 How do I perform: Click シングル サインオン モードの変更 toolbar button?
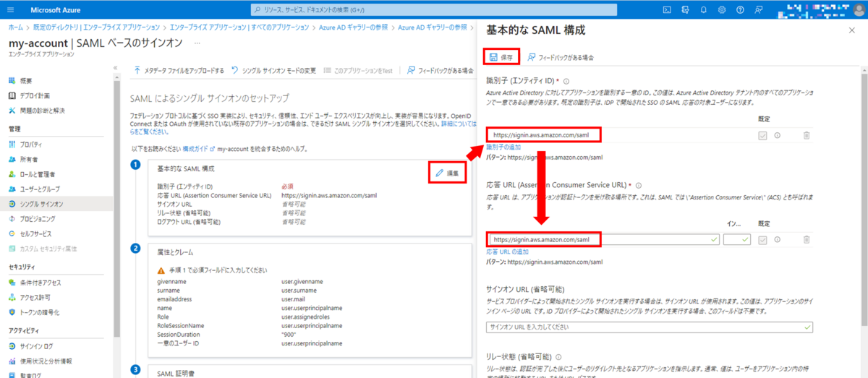click(x=274, y=71)
